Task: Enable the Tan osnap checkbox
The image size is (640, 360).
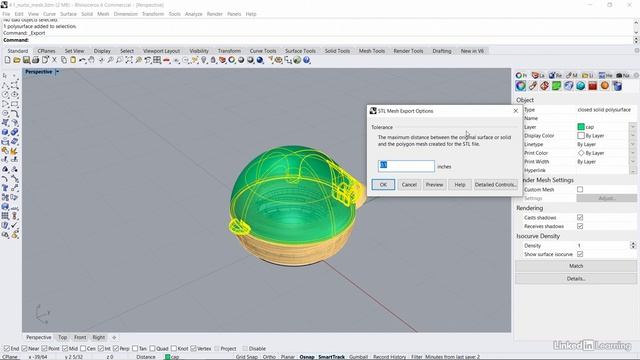Action: [135, 349]
